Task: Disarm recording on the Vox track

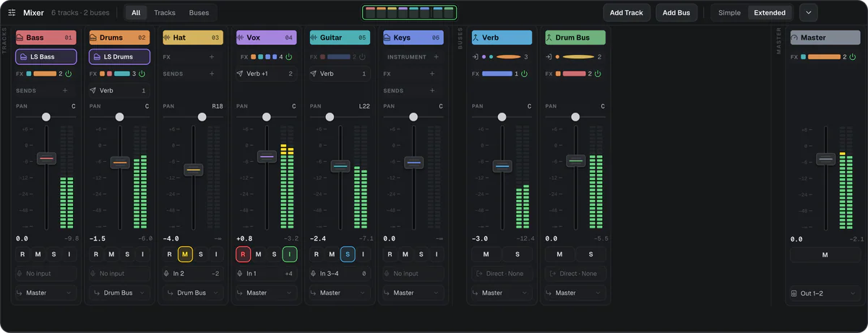Action: [x=243, y=254]
